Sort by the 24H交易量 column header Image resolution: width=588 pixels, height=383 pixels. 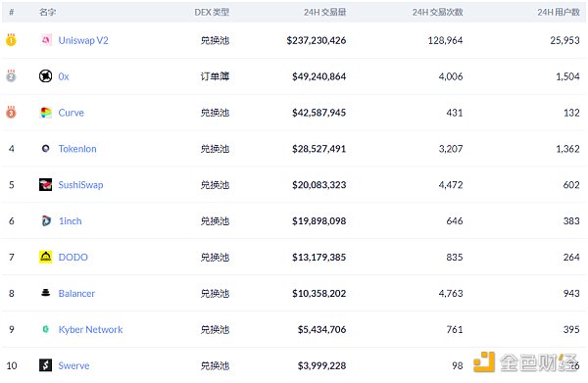(x=324, y=12)
